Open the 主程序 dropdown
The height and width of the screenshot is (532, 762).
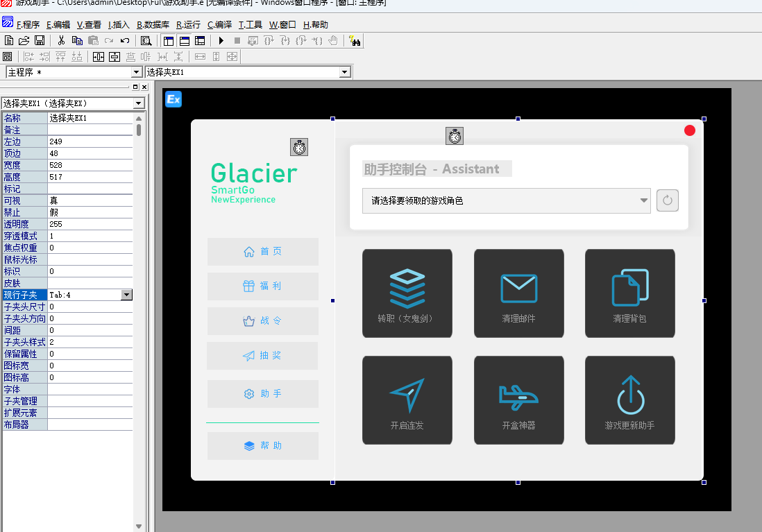click(x=137, y=72)
